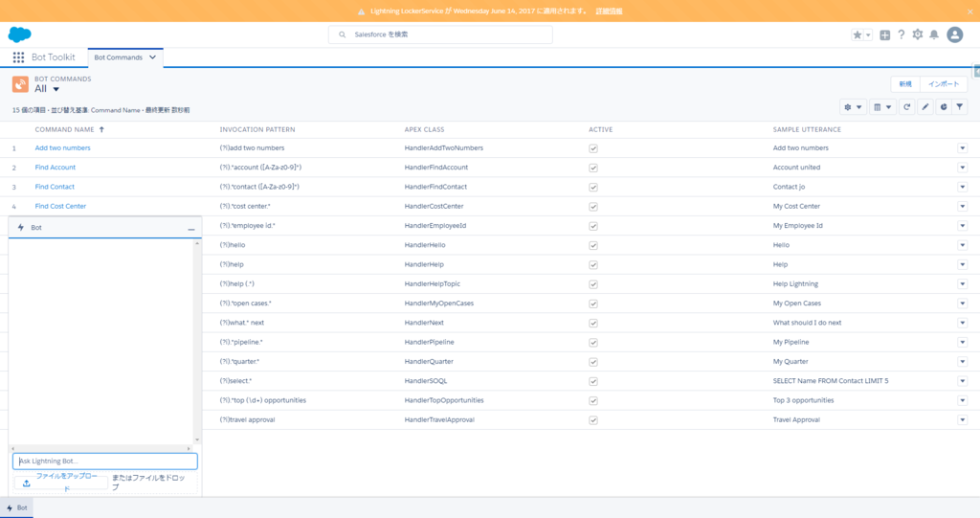Open the favorites list dropdown arrow

[x=868, y=35]
